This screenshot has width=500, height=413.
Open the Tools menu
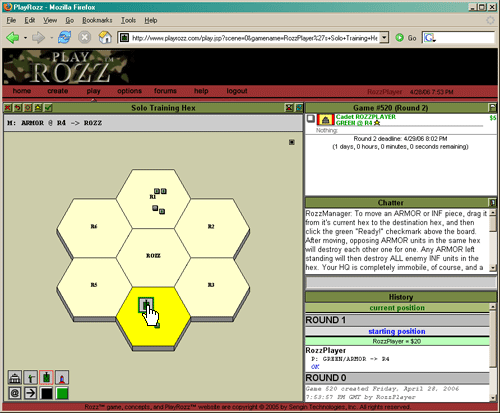coord(128,20)
